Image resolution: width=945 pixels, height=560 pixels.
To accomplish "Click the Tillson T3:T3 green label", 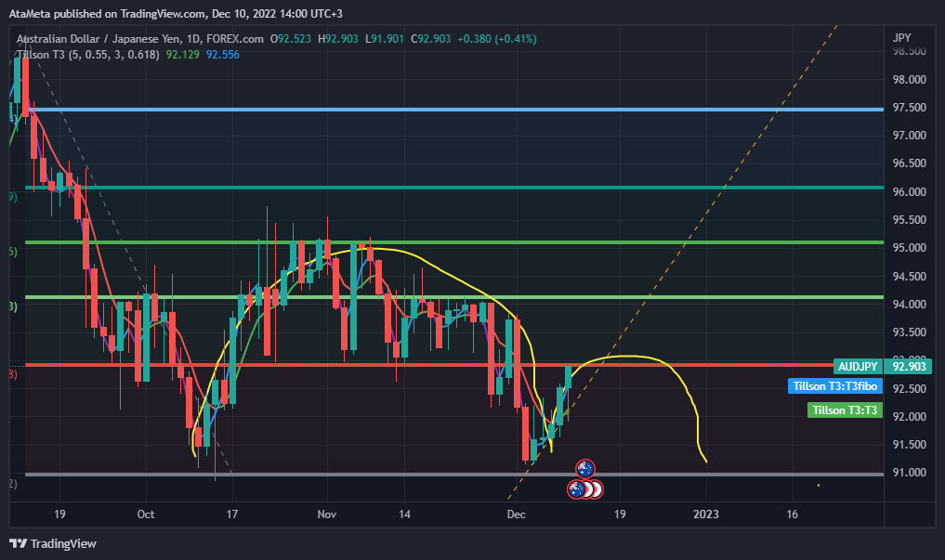I will coord(845,410).
